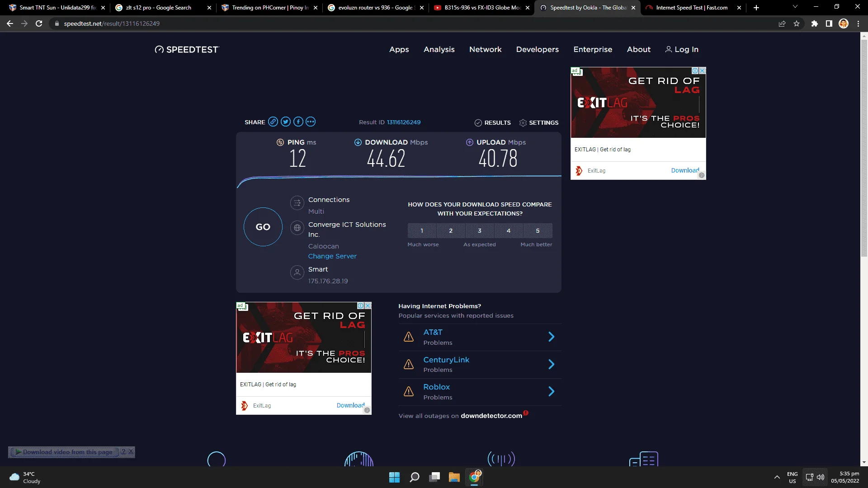Open the Extensions puzzle icon
Viewport: 868px width, 488px height.
(x=815, y=23)
